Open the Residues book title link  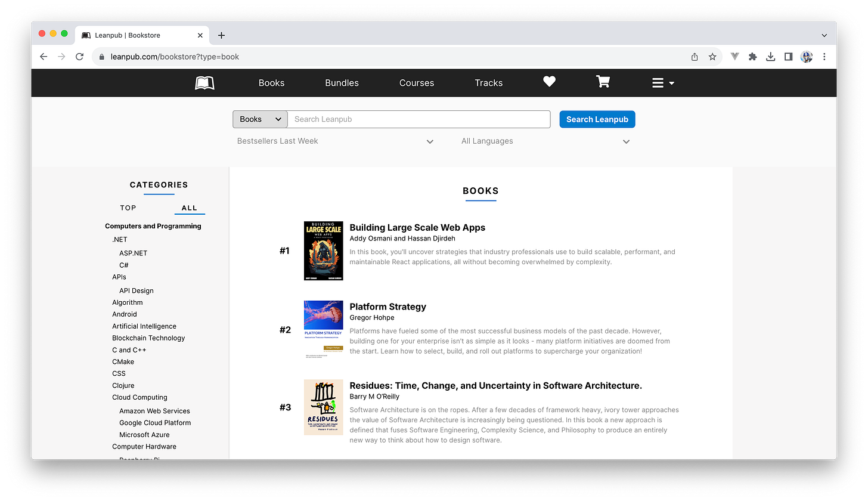495,385
